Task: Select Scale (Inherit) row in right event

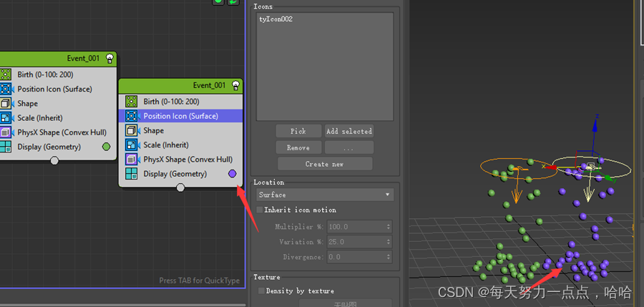Action: click(181, 145)
